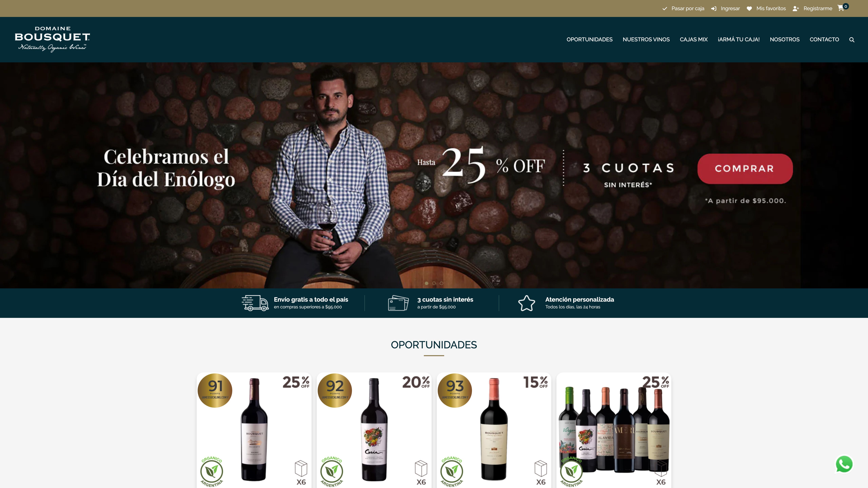Image resolution: width=868 pixels, height=488 pixels.
Task: Open the 91-point Malbec Reserve product card
Action: coord(254,430)
